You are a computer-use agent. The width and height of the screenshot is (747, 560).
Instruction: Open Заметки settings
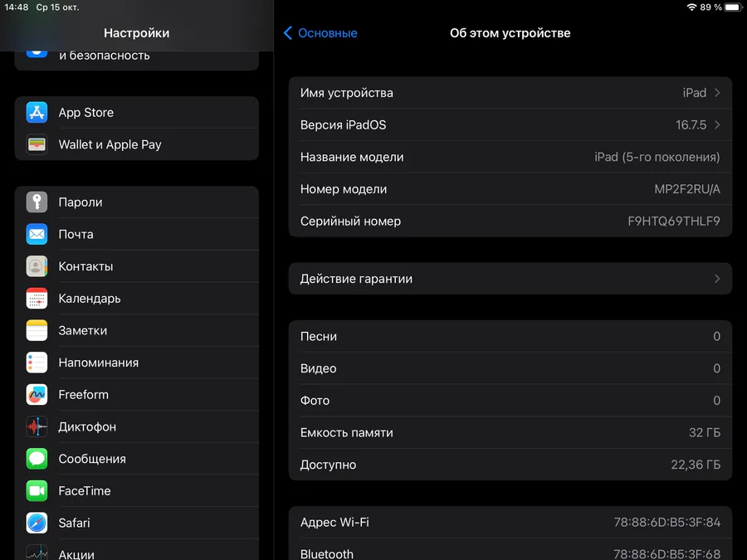tap(137, 330)
